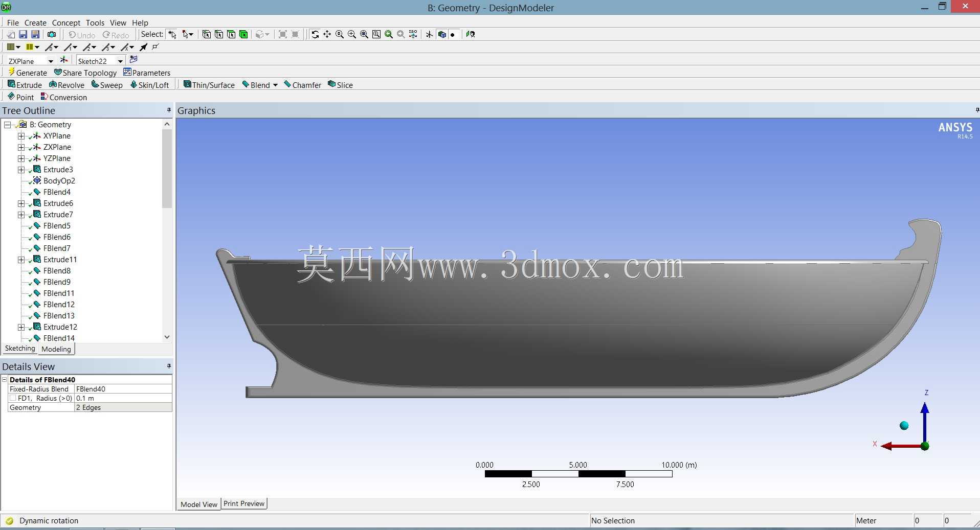Collapse the B: Geometry root node
Image resolution: width=980 pixels, height=530 pixels.
(x=7, y=125)
